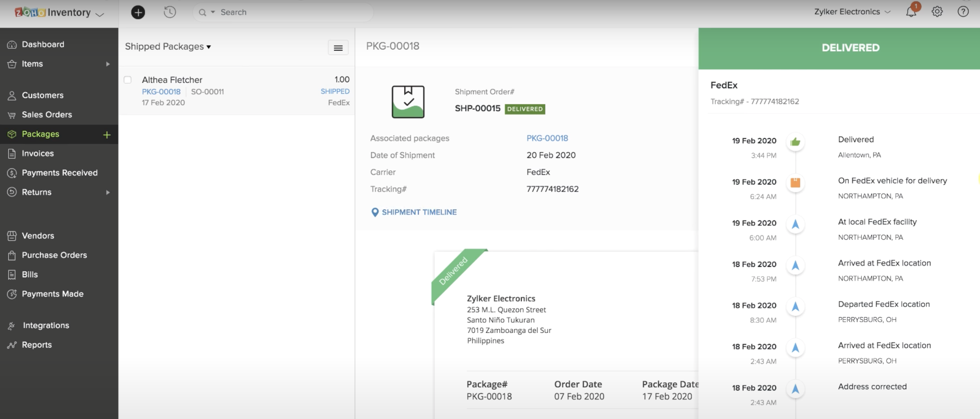Open the associated PKG-00018 package link
This screenshot has height=419, width=980.
[547, 138]
